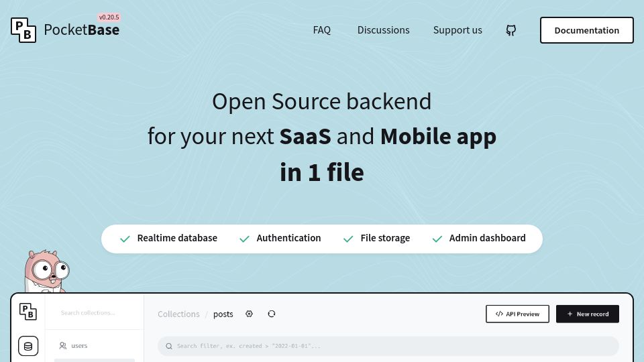Refresh the posts collection records
The width and height of the screenshot is (644, 362).
272,314
